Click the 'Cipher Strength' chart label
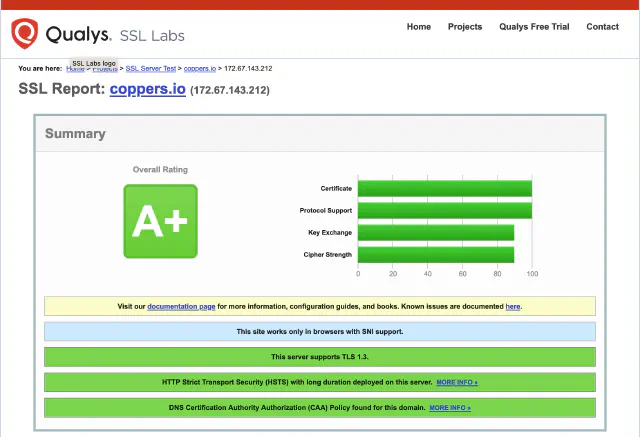The height and width of the screenshot is (437, 640). (x=327, y=255)
